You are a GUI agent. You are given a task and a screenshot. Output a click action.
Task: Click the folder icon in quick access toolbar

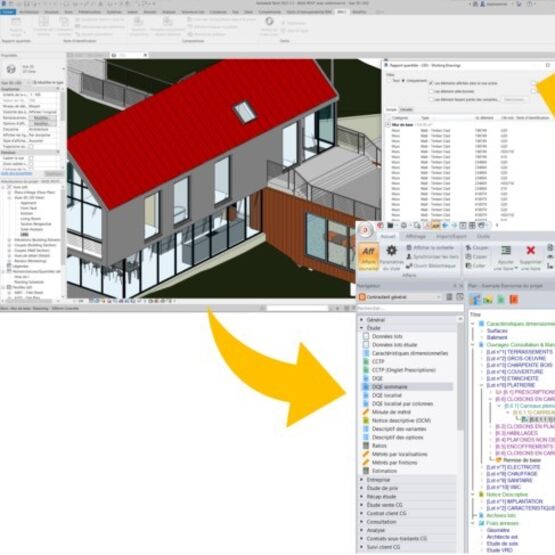[x=390, y=225]
